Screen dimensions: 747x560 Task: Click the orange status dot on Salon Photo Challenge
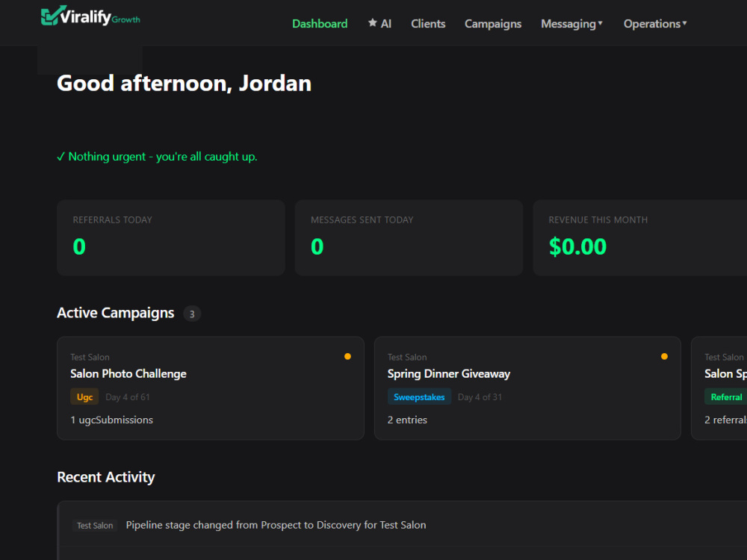pos(347,356)
